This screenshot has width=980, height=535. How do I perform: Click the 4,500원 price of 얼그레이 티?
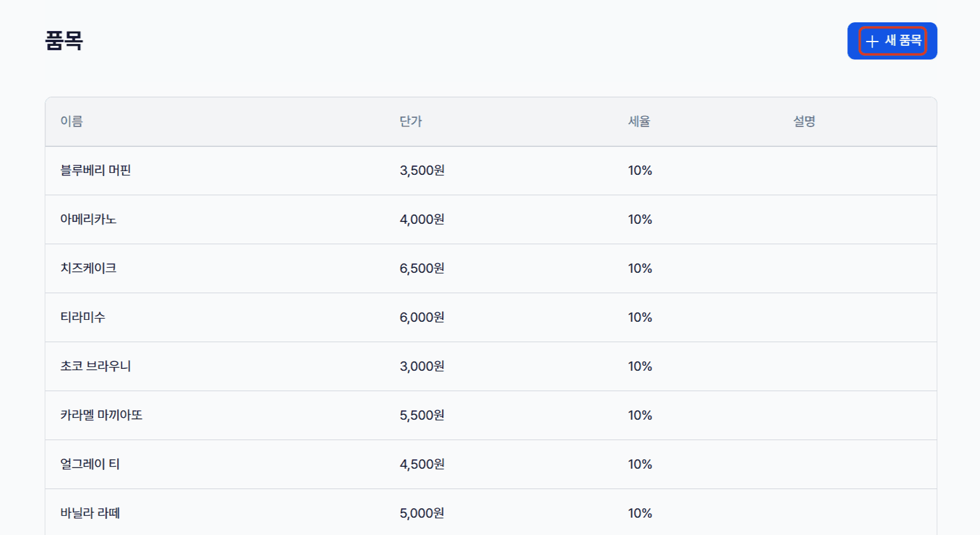[x=422, y=464]
